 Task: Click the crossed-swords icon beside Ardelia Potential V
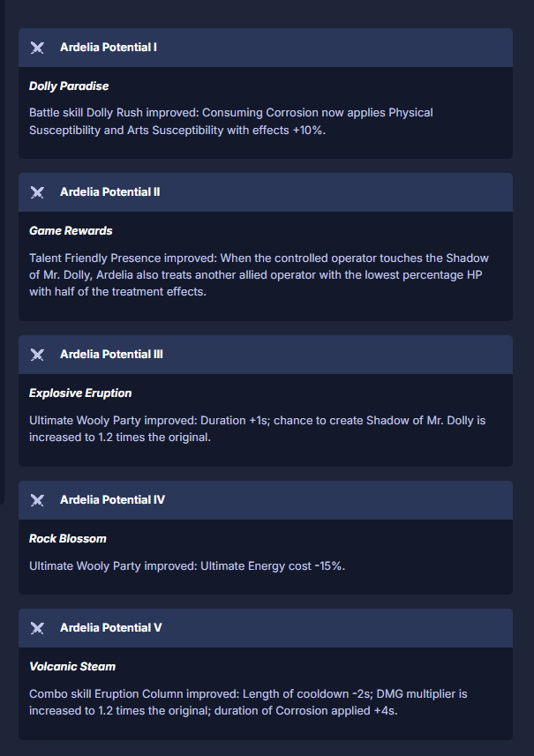[x=37, y=628]
